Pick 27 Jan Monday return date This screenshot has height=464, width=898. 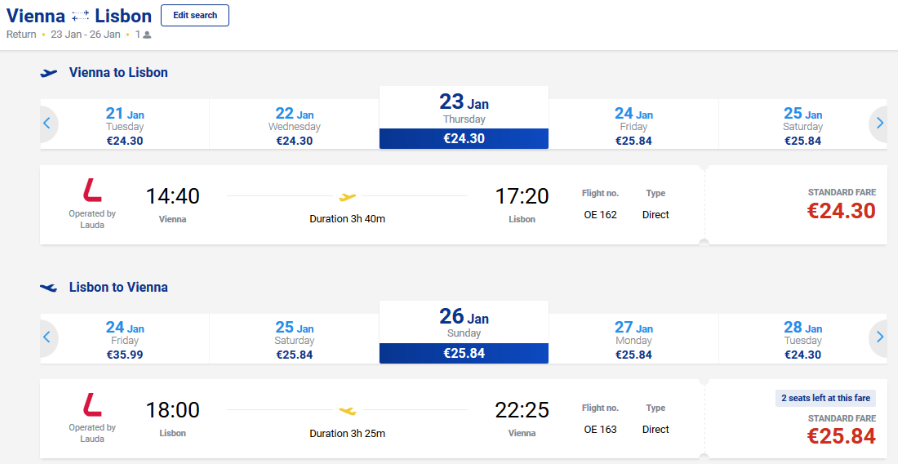coord(633,339)
